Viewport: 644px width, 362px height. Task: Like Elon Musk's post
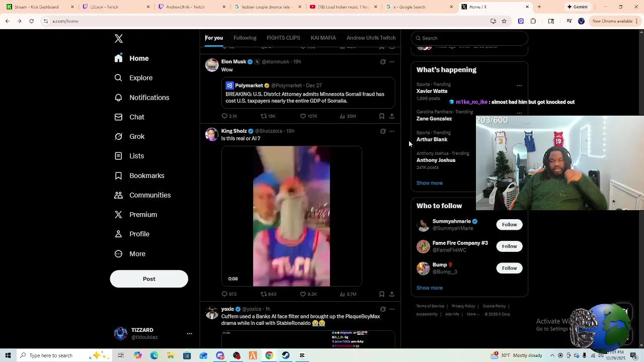click(308, 116)
